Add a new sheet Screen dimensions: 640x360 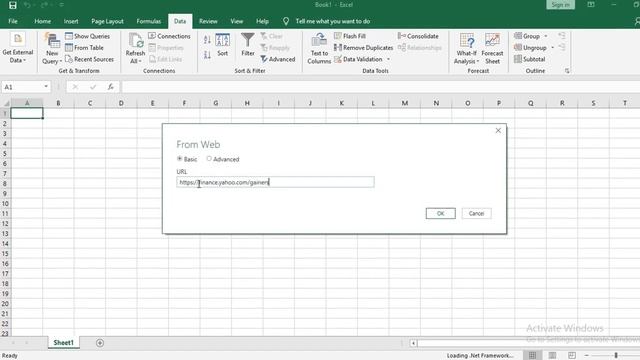click(x=100, y=343)
